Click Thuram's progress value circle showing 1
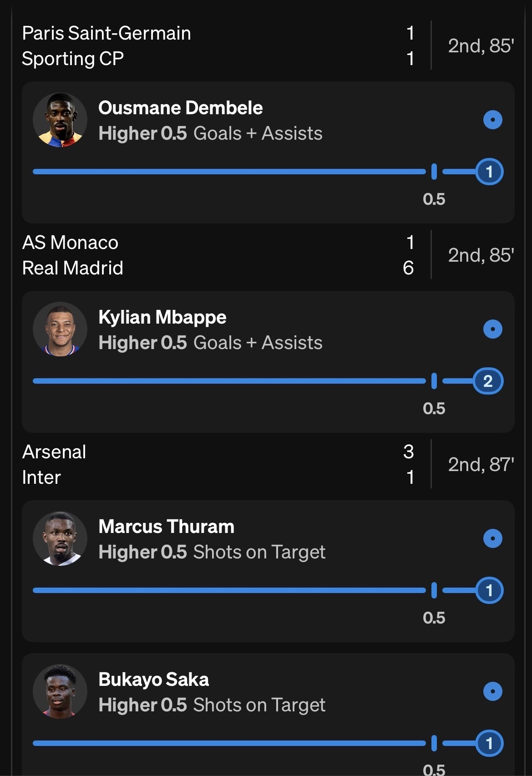This screenshot has width=532, height=776. click(x=489, y=590)
